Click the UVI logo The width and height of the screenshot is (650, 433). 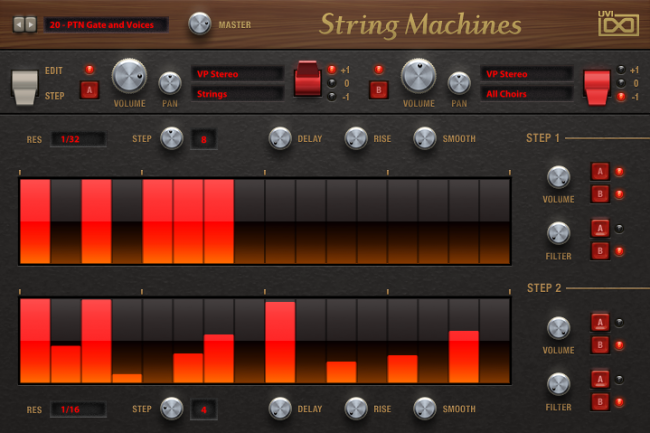618,24
